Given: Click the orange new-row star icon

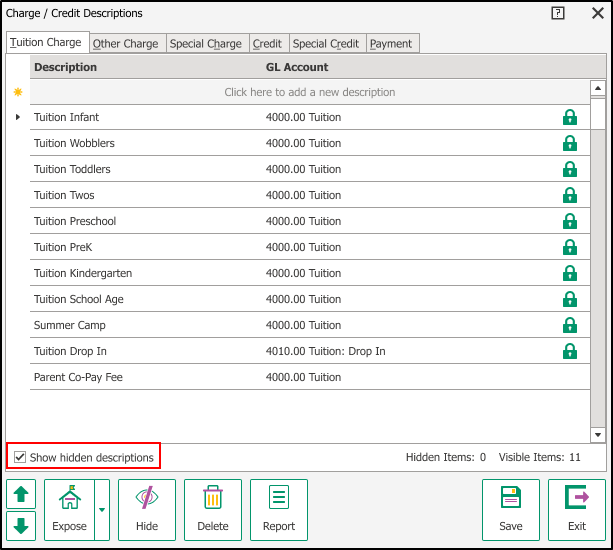Looking at the screenshot, I should pyautogui.click(x=18, y=92).
